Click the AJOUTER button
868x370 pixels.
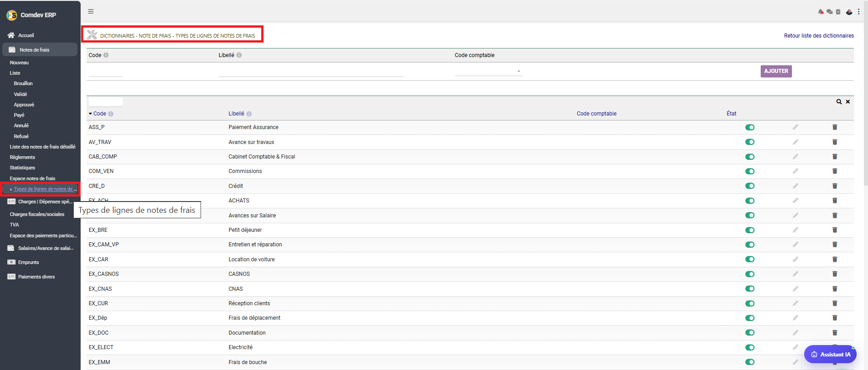pyautogui.click(x=776, y=71)
